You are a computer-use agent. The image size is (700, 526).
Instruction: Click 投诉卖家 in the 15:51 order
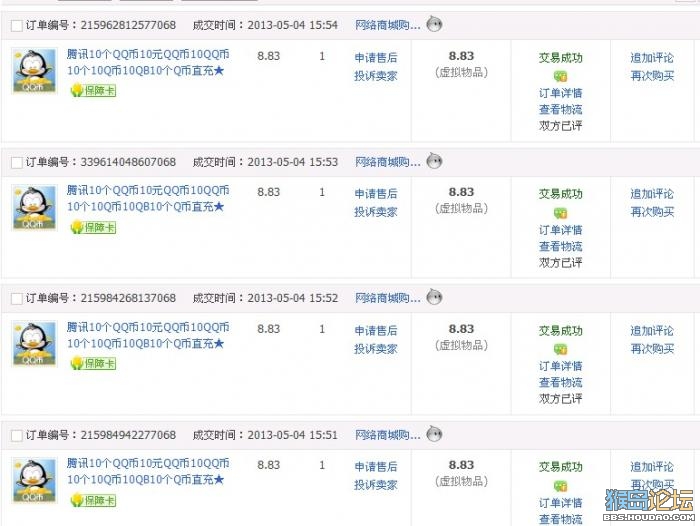[376, 485]
